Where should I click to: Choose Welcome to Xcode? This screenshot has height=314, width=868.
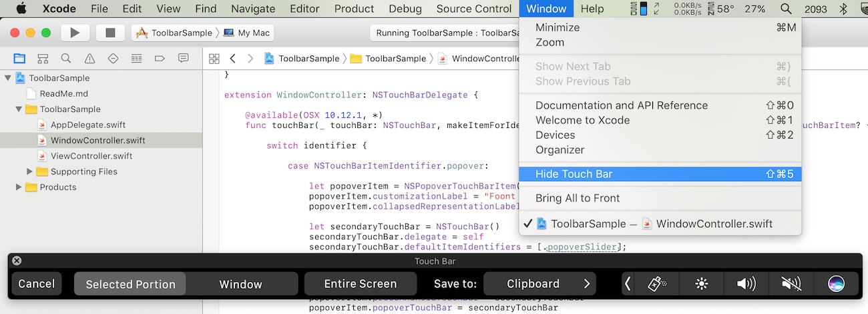point(660,120)
